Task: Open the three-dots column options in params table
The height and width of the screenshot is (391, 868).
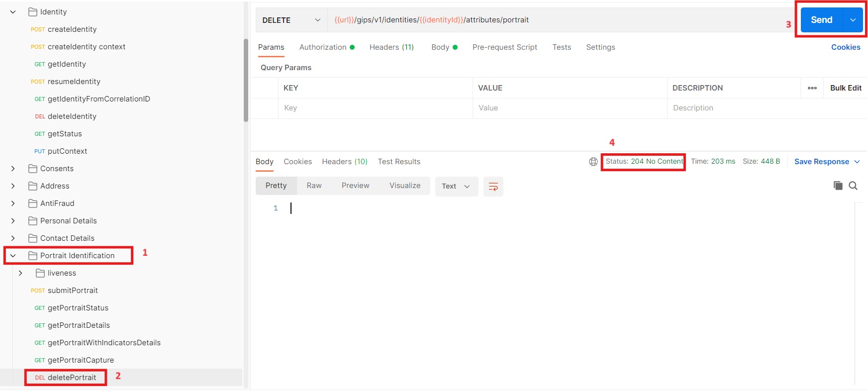Action: pos(812,88)
